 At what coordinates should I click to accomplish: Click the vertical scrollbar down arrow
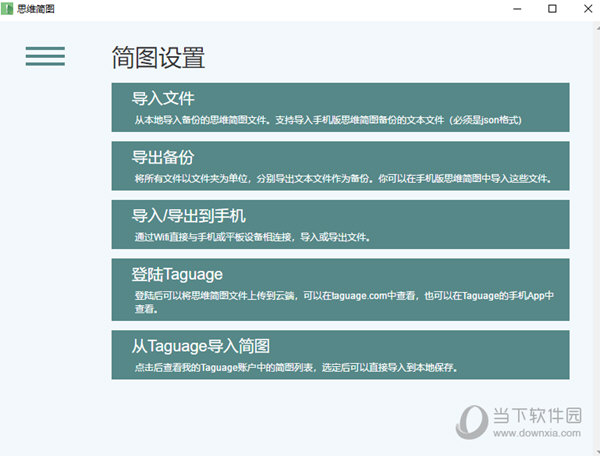point(598,453)
